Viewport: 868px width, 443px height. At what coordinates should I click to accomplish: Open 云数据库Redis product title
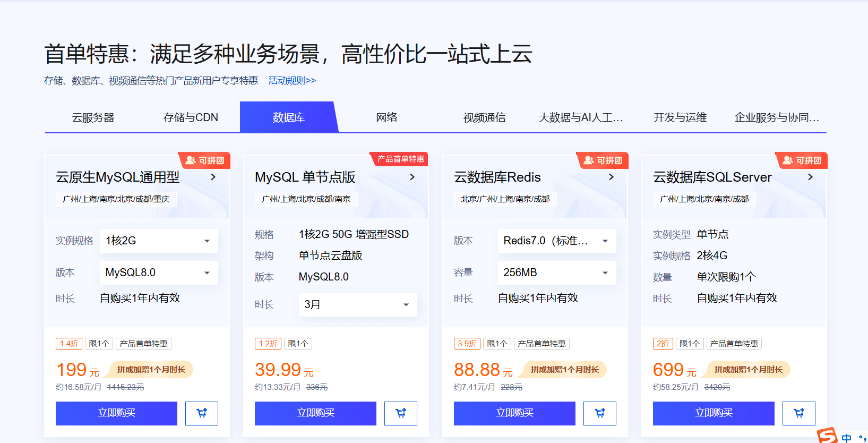tap(497, 177)
